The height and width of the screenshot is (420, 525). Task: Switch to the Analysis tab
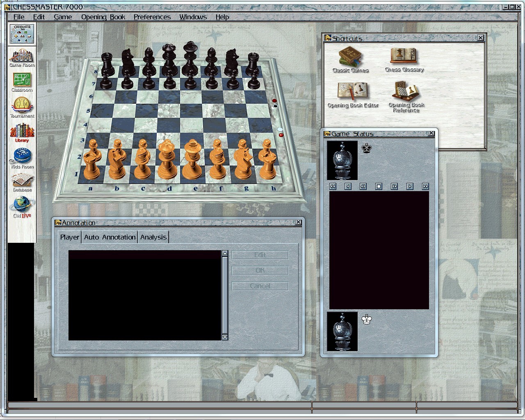point(153,237)
